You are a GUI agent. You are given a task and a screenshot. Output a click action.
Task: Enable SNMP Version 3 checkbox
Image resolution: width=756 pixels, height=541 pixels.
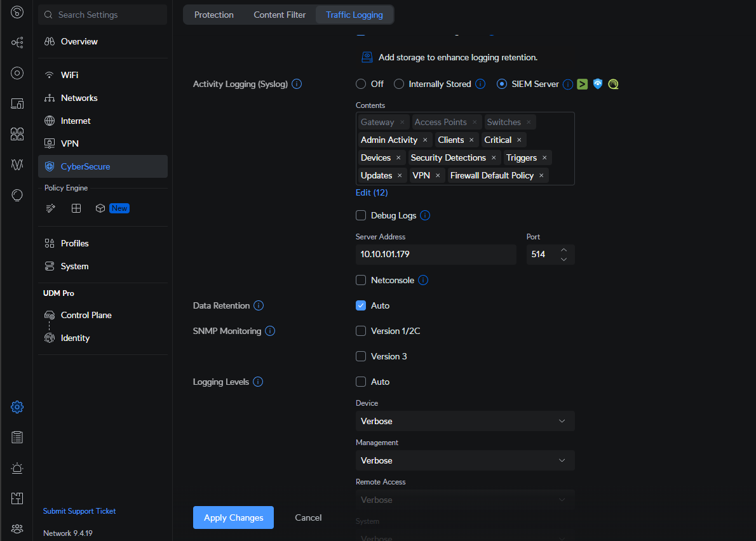tap(361, 356)
